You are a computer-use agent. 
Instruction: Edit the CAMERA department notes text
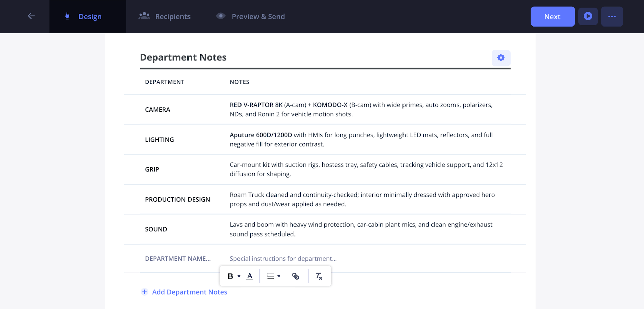click(x=361, y=110)
